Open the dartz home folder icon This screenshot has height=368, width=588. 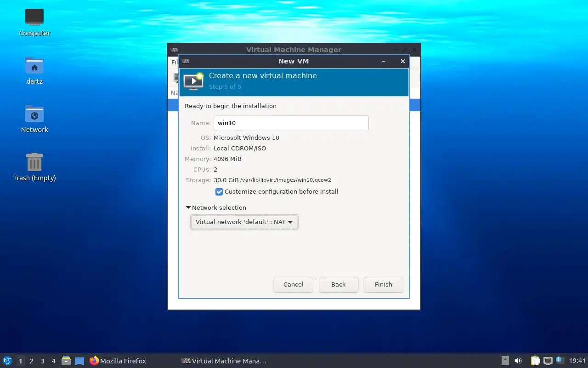(34, 70)
